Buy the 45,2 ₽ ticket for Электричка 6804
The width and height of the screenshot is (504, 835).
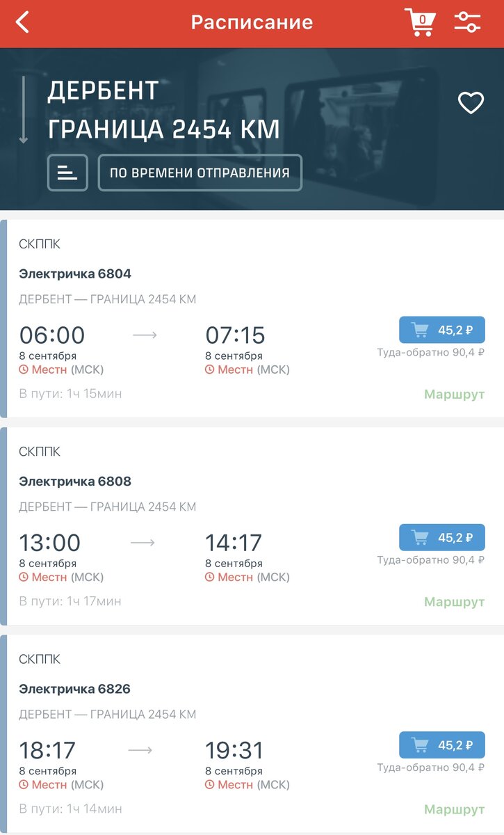click(x=441, y=330)
